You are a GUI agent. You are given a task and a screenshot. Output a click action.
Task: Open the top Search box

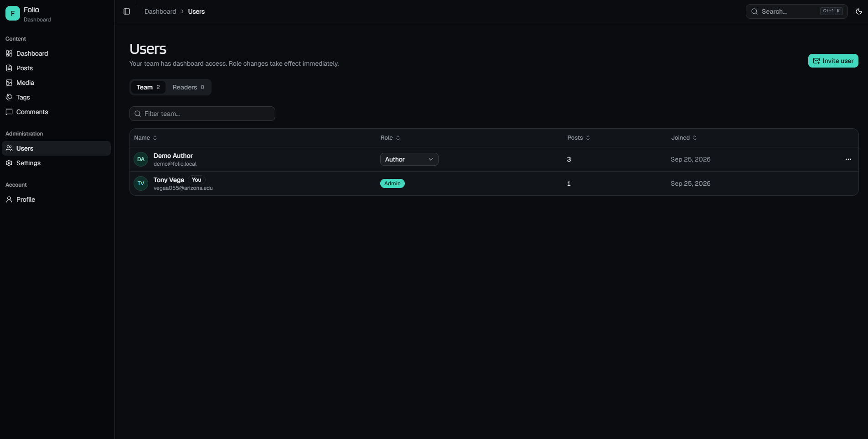click(796, 11)
